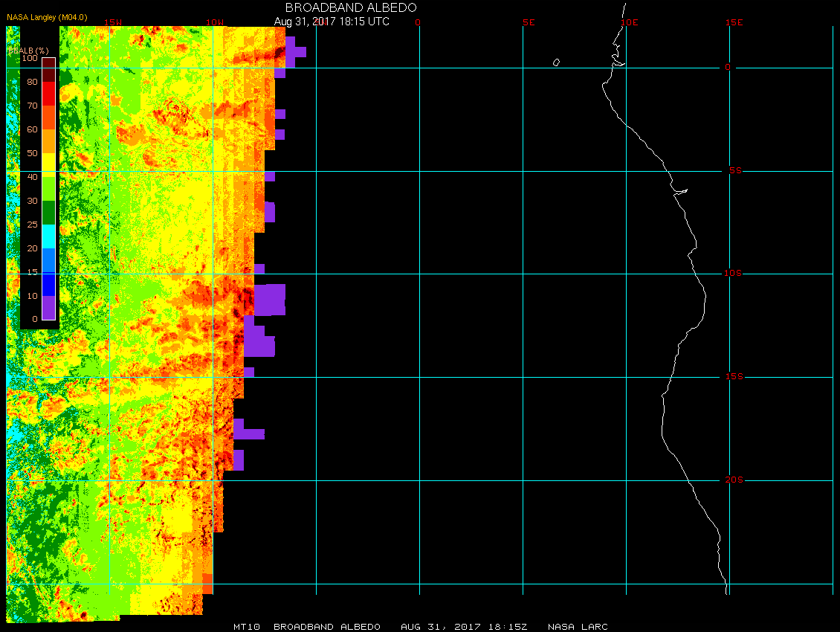Click the 10E longitude label

[x=630, y=22]
